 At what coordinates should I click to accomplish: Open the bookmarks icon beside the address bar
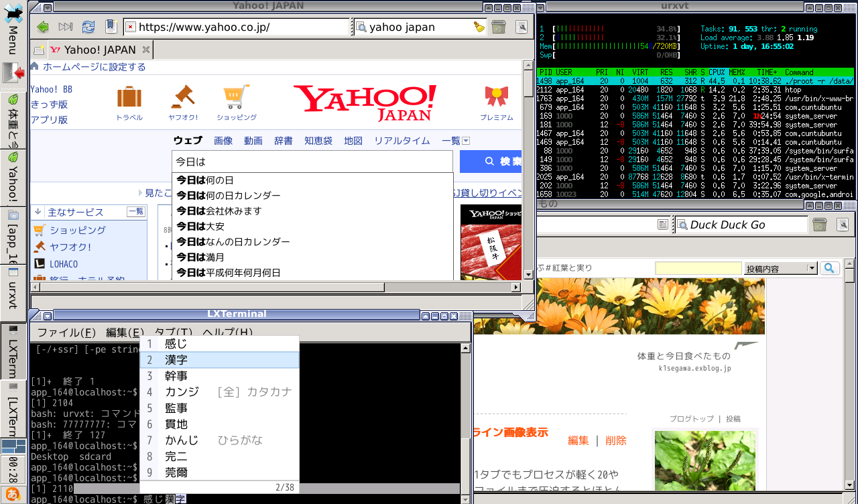click(111, 27)
